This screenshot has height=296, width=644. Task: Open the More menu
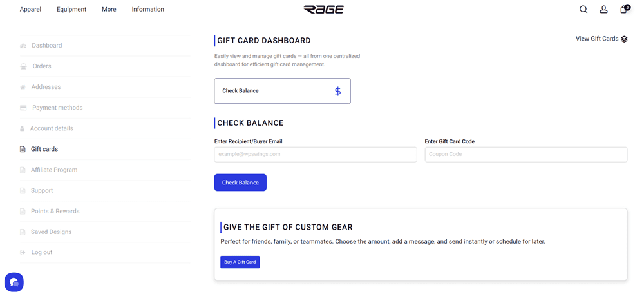pyautogui.click(x=109, y=10)
